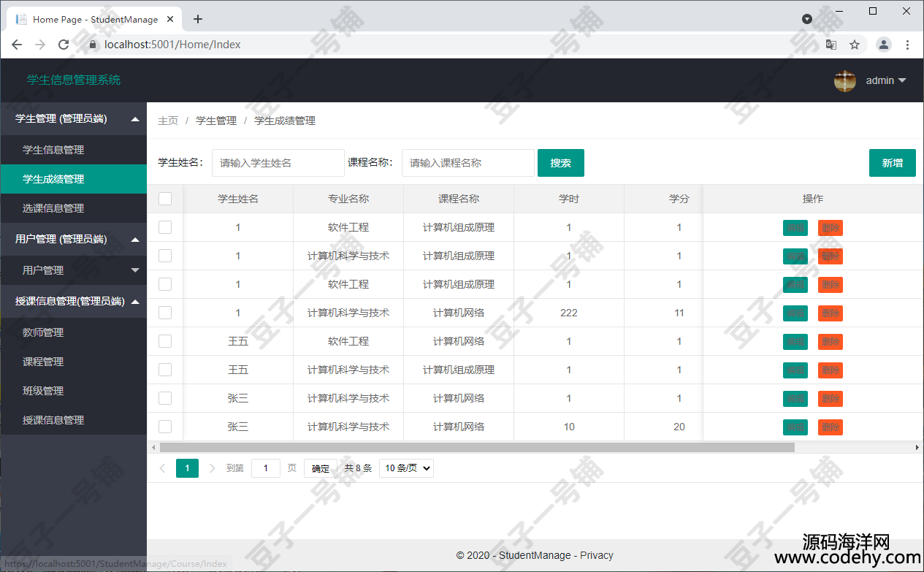Open the Chrome profile avatar icon
Screen dimensions: 924x572
tap(884, 45)
